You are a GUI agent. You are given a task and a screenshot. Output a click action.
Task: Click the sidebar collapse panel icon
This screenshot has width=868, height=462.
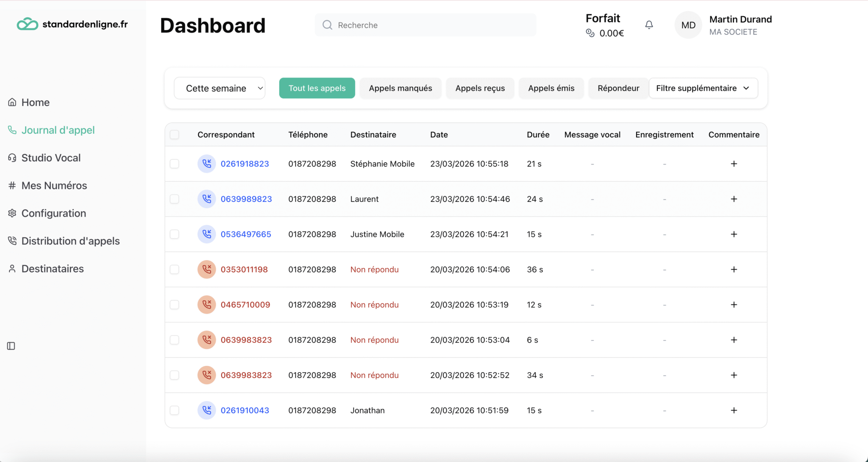click(x=11, y=346)
